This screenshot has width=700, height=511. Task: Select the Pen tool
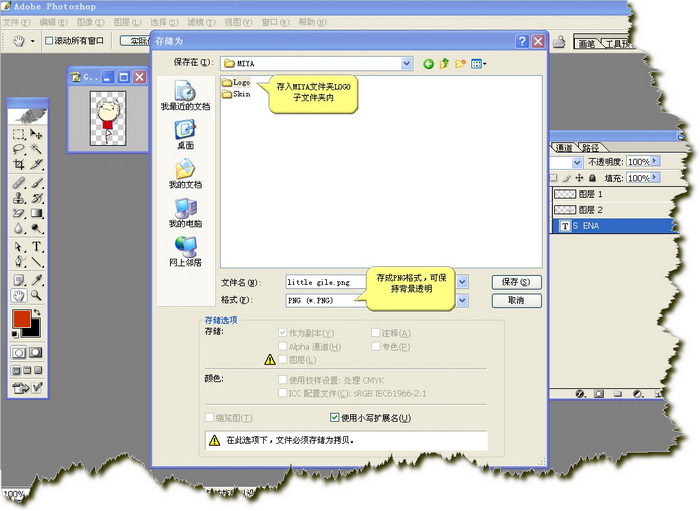pos(18,262)
